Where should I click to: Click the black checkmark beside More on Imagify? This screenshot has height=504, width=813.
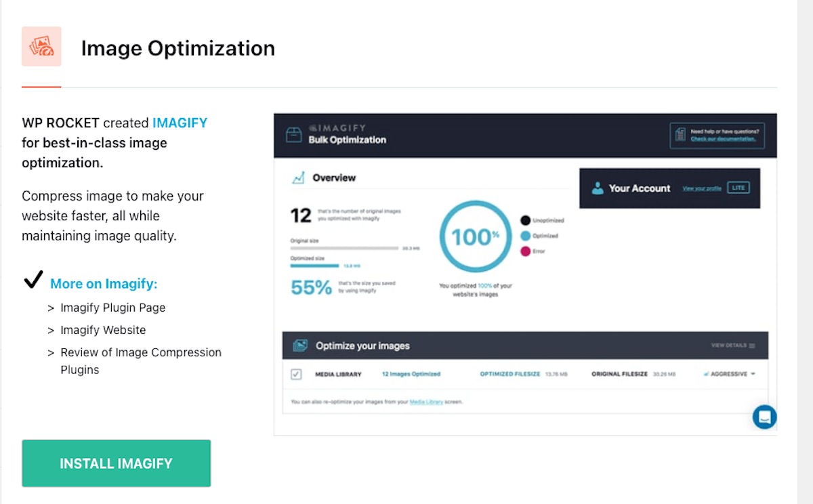[33, 281]
